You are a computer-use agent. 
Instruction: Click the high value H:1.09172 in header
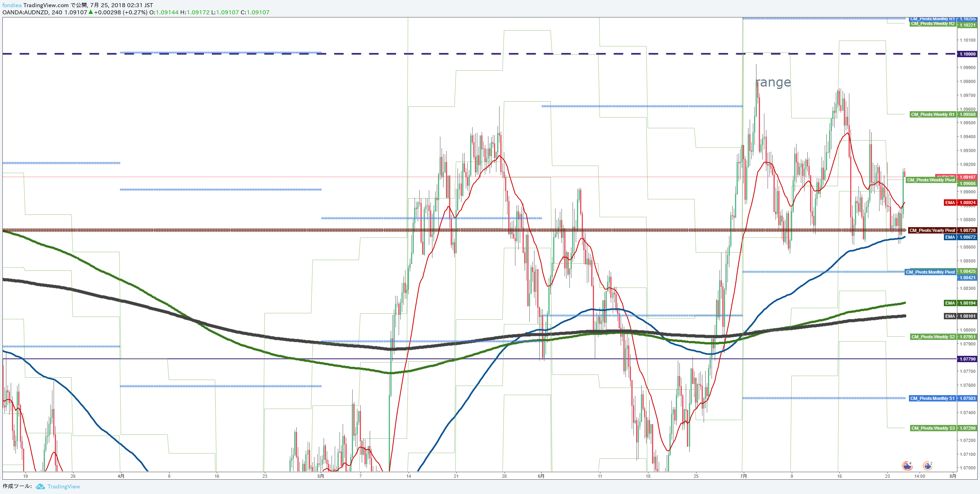(195, 12)
